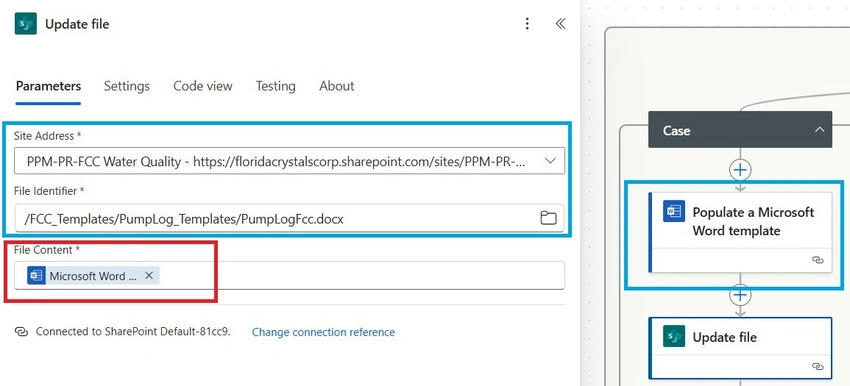Click the SharePoint icon on the Update file card
The width and height of the screenshot is (850, 386).
coord(674,337)
